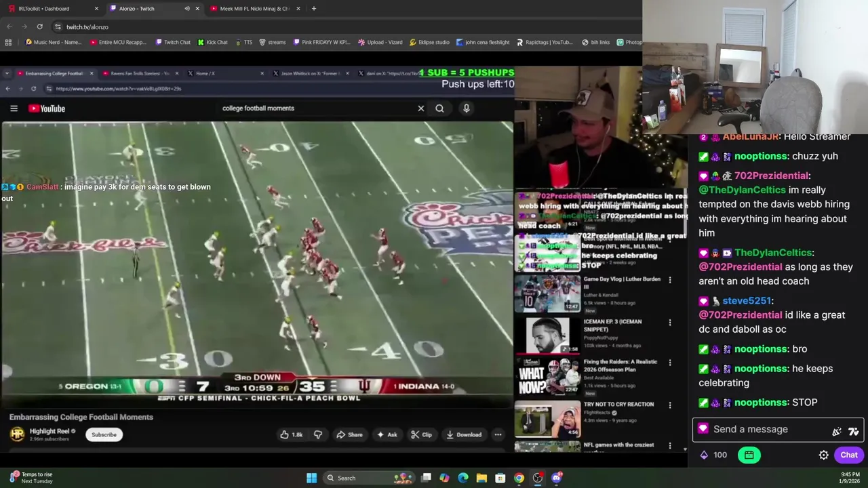Image resolution: width=868 pixels, height=488 pixels.
Task: Open Microsoft Store from the taskbar
Action: pos(500,478)
